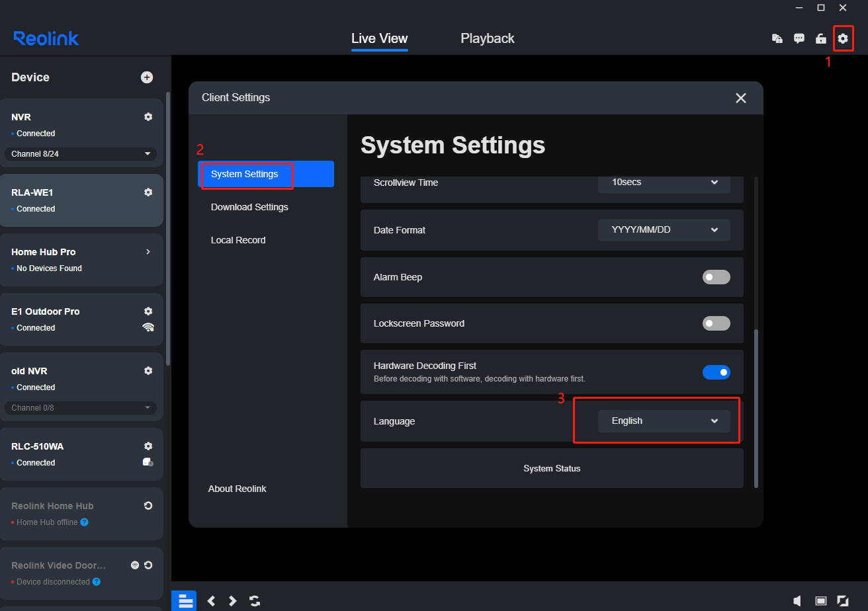Toggle the Lockscreen Password switch
The height and width of the screenshot is (611, 868).
tap(716, 323)
